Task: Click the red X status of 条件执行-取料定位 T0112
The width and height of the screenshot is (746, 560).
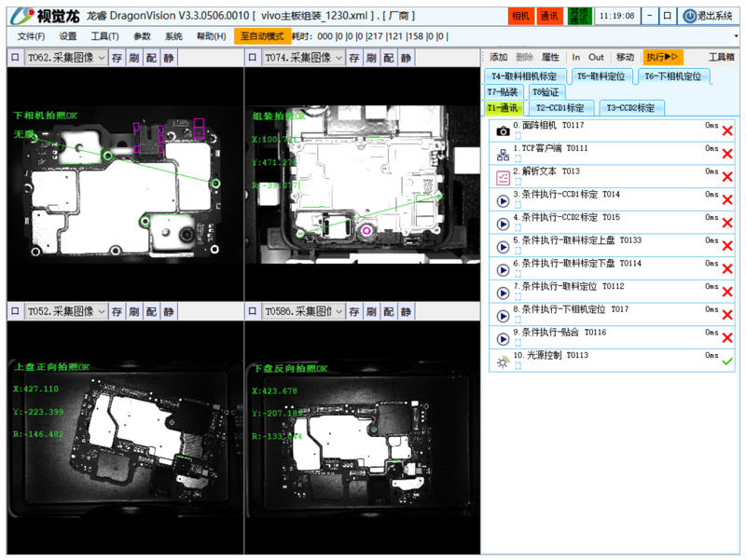Action: (x=727, y=293)
